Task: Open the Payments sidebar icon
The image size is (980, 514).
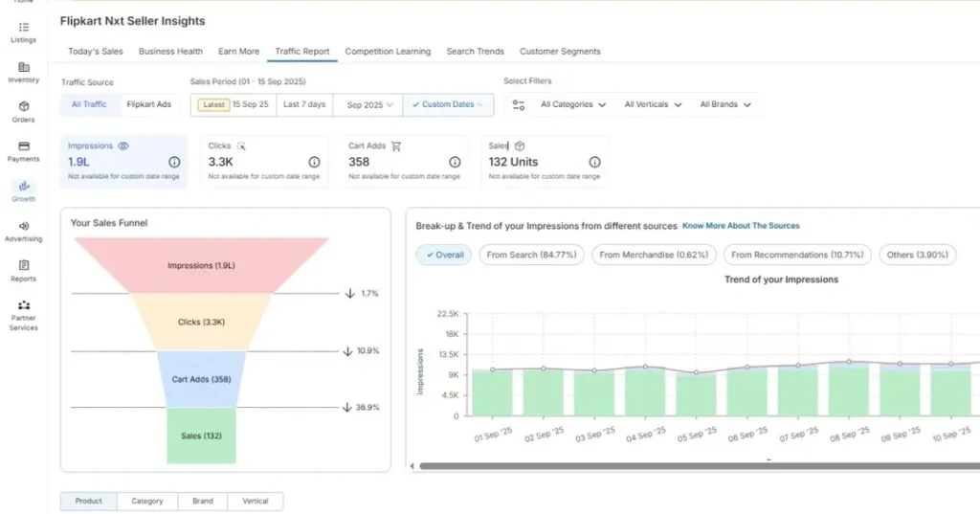Action: (24, 146)
